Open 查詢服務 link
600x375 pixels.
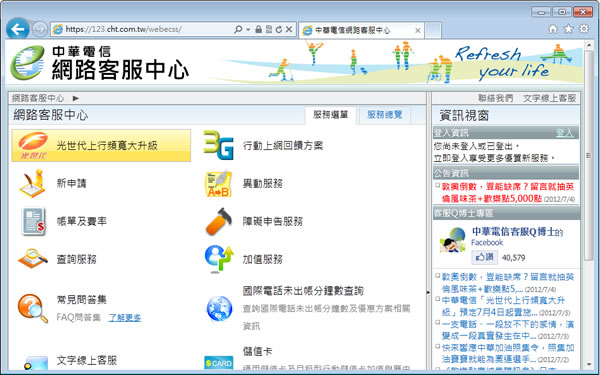click(77, 259)
